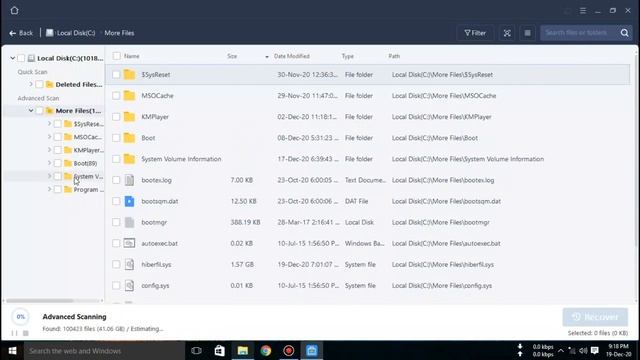This screenshot has width=640, height=360.
Task: Click the sort arrow next to Size
Action: (267, 57)
